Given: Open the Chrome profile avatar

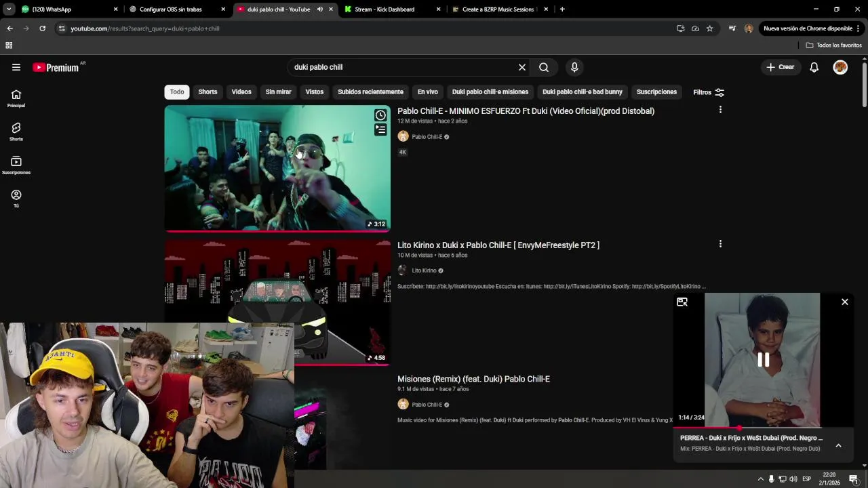Looking at the screenshot, I should (x=749, y=28).
